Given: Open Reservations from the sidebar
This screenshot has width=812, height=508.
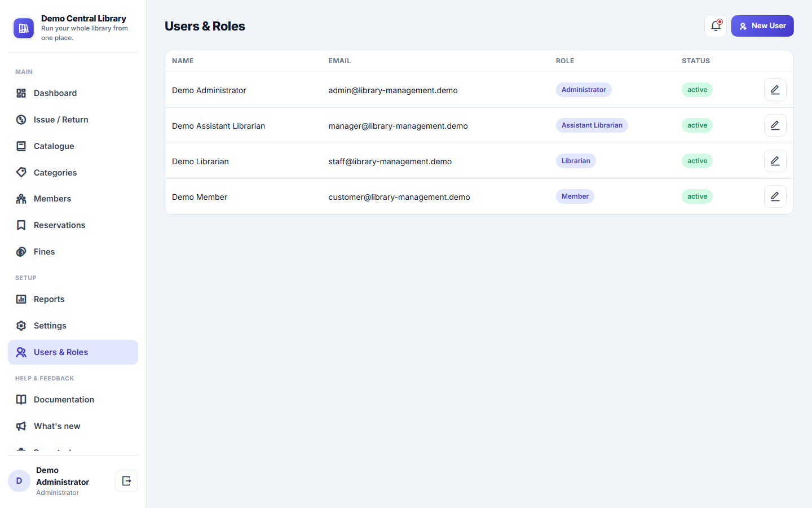Looking at the screenshot, I should pyautogui.click(x=73, y=225).
